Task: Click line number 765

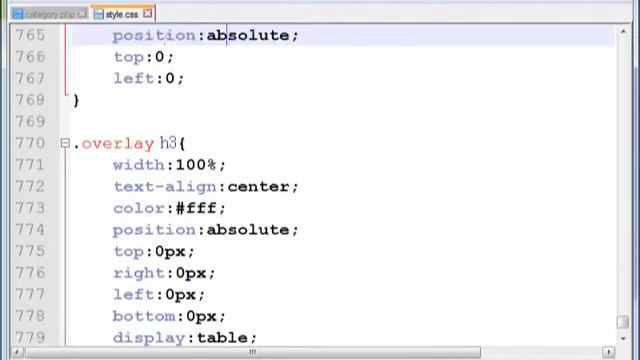Action: pos(30,35)
